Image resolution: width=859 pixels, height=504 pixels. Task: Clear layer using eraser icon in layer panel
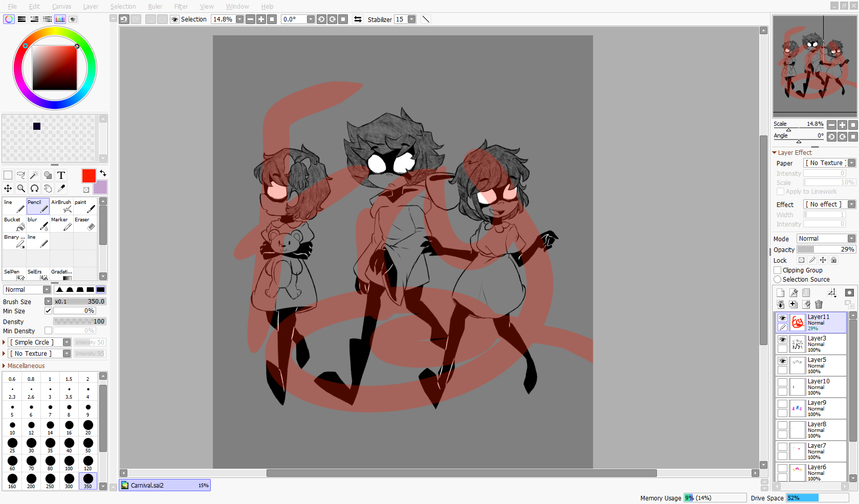click(806, 305)
